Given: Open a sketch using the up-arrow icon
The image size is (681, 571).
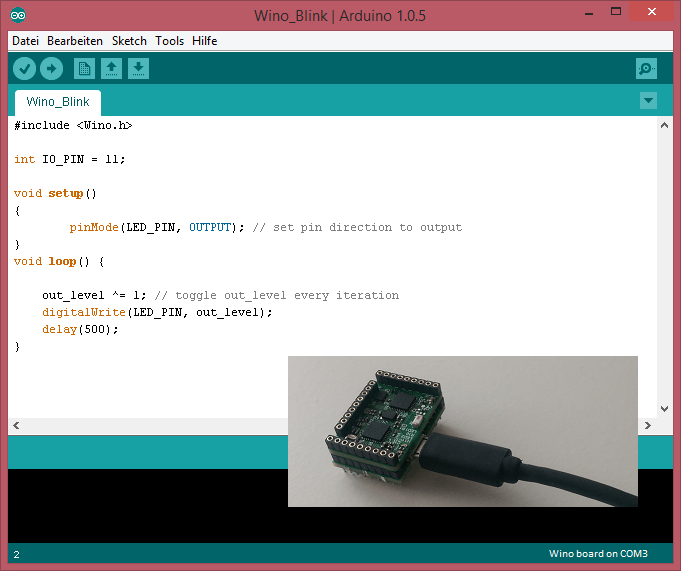Looking at the screenshot, I should [x=111, y=69].
